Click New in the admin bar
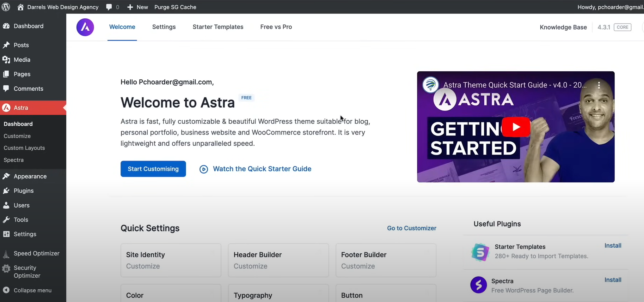The image size is (644, 302). [142, 7]
